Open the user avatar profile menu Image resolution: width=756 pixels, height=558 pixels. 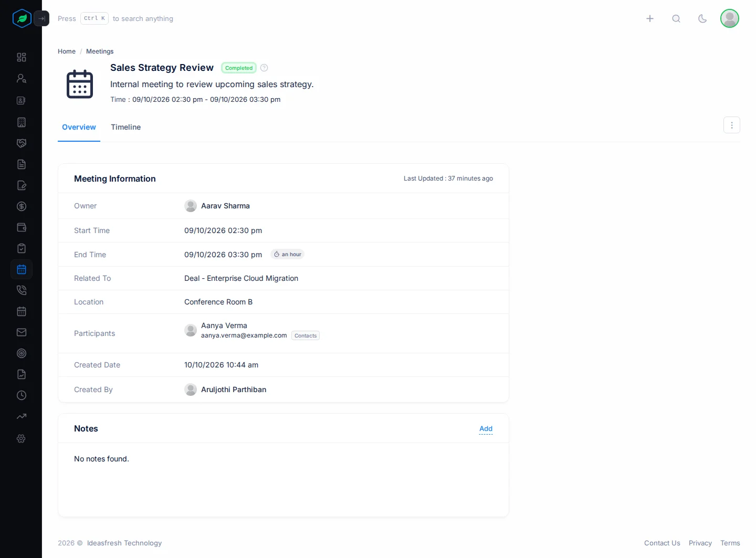pyautogui.click(x=730, y=18)
